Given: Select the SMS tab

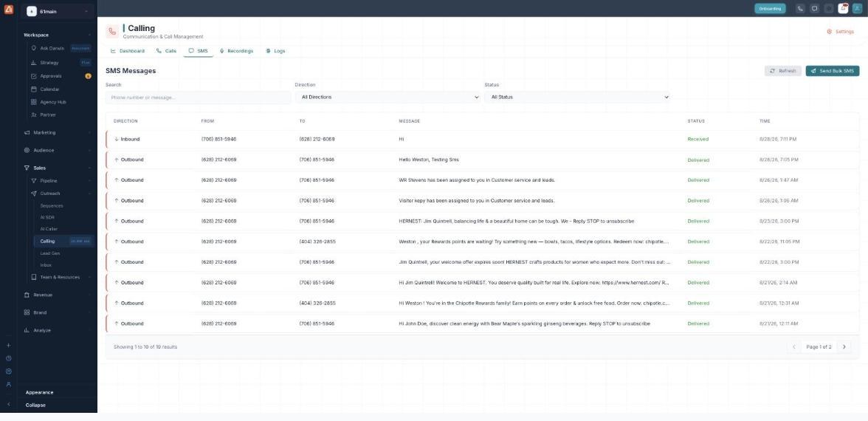Looking at the screenshot, I should [x=198, y=51].
